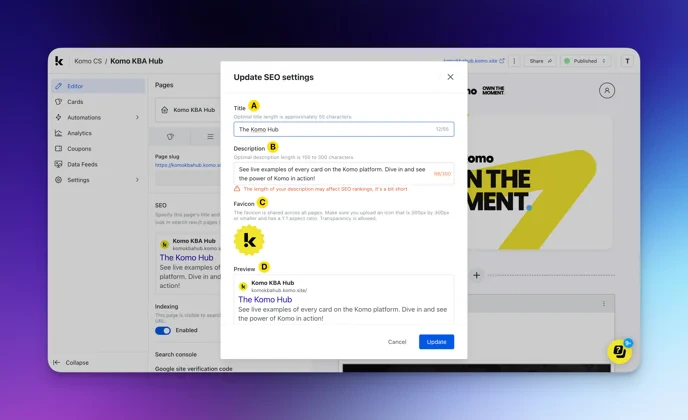688x420 pixels.
Task: Open the three-dot menu on the preview section
Action: 604,304
